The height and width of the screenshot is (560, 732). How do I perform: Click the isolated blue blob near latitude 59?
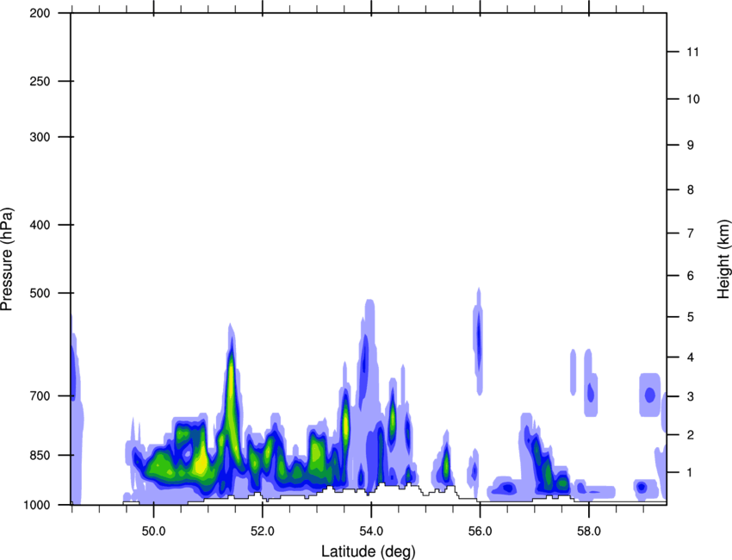pyautogui.click(x=649, y=395)
